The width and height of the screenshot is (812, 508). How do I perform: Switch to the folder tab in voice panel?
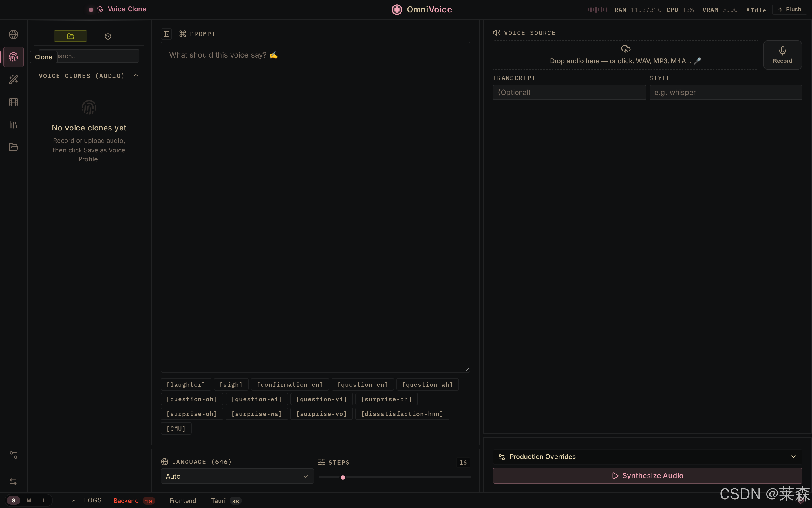point(70,36)
